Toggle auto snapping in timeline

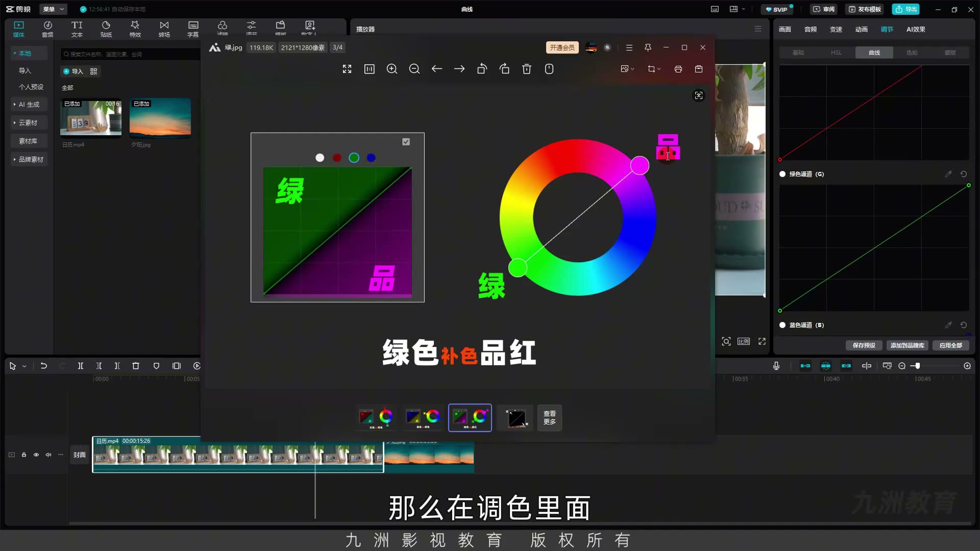[x=826, y=366]
